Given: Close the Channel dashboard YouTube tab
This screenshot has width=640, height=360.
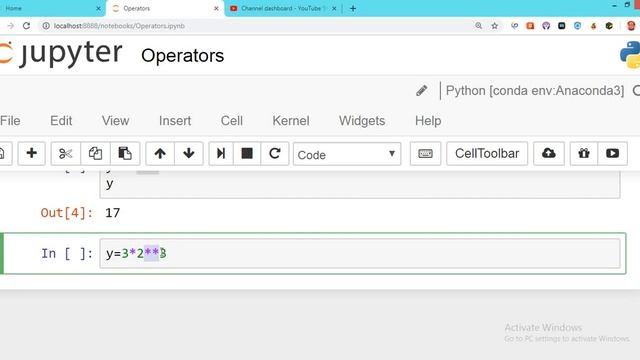Looking at the screenshot, I should point(334,8).
